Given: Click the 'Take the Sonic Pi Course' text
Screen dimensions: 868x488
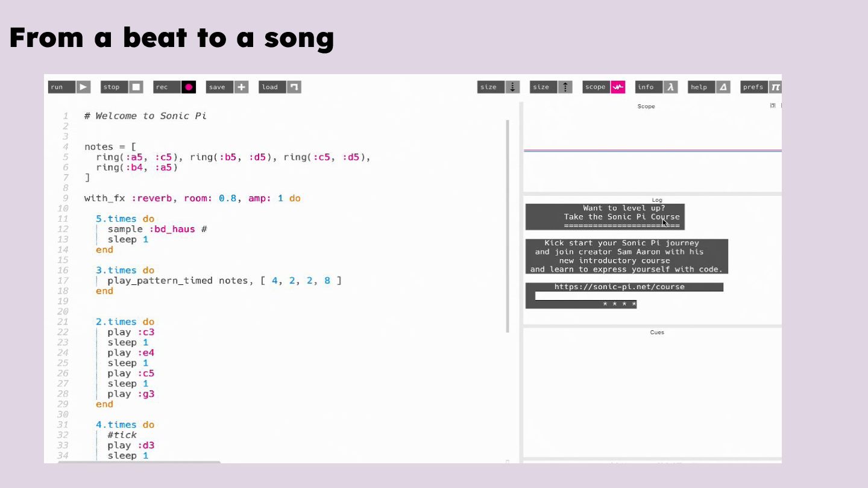Looking at the screenshot, I should click(621, 217).
